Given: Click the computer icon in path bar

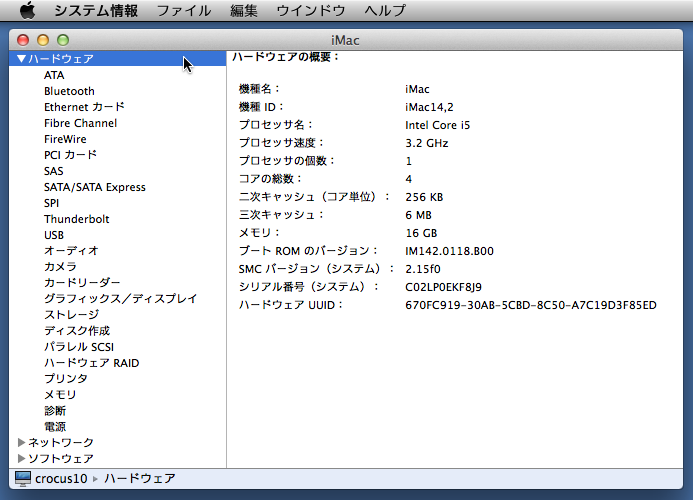Looking at the screenshot, I should (23, 478).
